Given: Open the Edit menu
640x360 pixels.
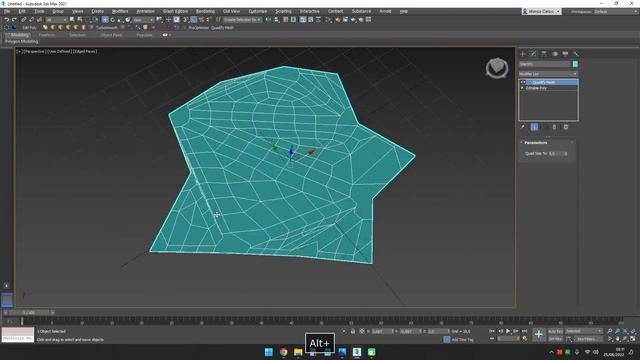Looking at the screenshot, I should point(22,11).
